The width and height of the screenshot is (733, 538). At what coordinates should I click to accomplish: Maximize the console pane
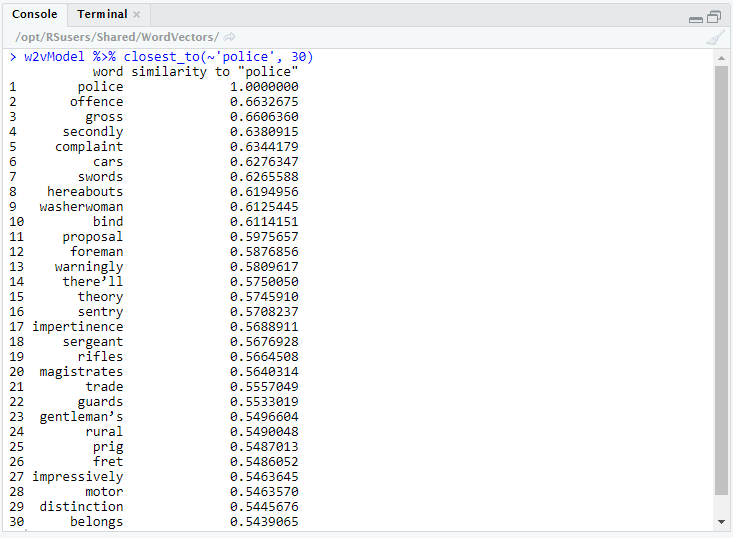[714, 17]
